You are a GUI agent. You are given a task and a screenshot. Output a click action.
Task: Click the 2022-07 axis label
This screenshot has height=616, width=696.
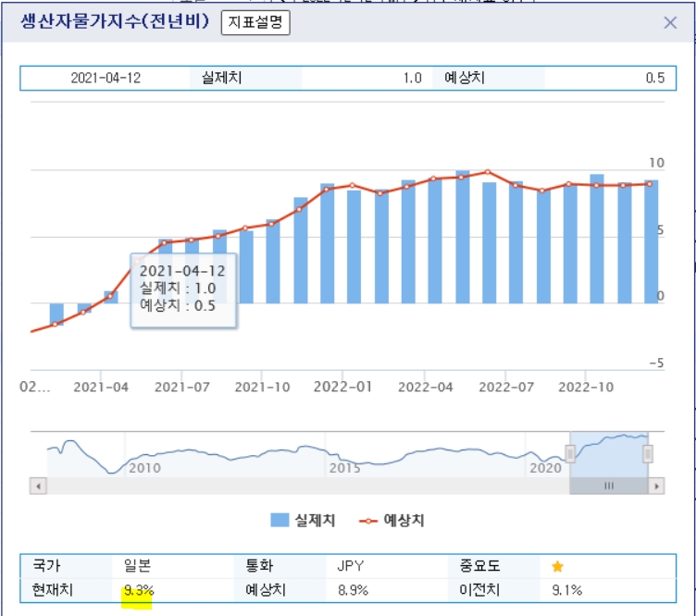[x=506, y=388]
